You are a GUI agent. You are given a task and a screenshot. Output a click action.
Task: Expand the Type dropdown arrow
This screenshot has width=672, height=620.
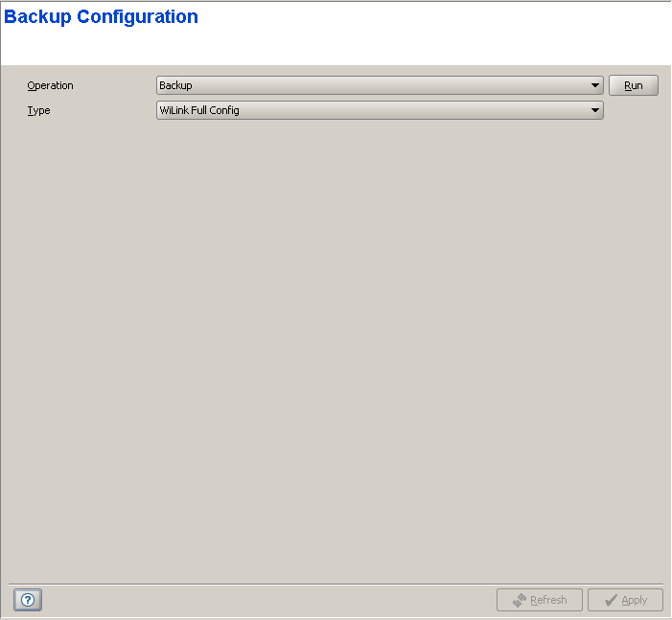tap(595, 110)
